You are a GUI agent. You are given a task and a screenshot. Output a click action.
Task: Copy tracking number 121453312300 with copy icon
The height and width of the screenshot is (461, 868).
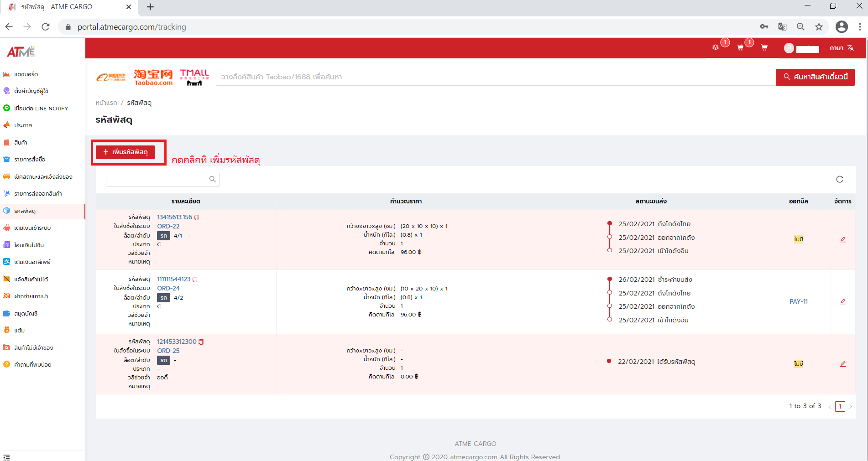point(201,342)
